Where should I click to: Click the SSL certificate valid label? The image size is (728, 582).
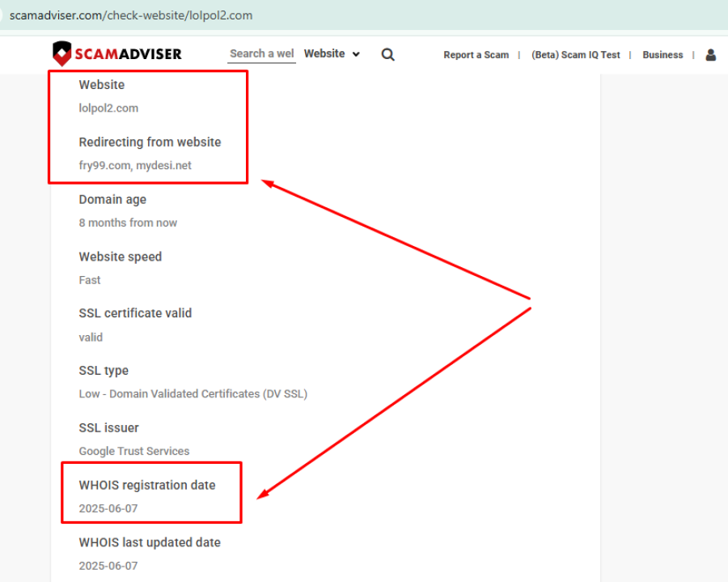[x=135, y=313]
